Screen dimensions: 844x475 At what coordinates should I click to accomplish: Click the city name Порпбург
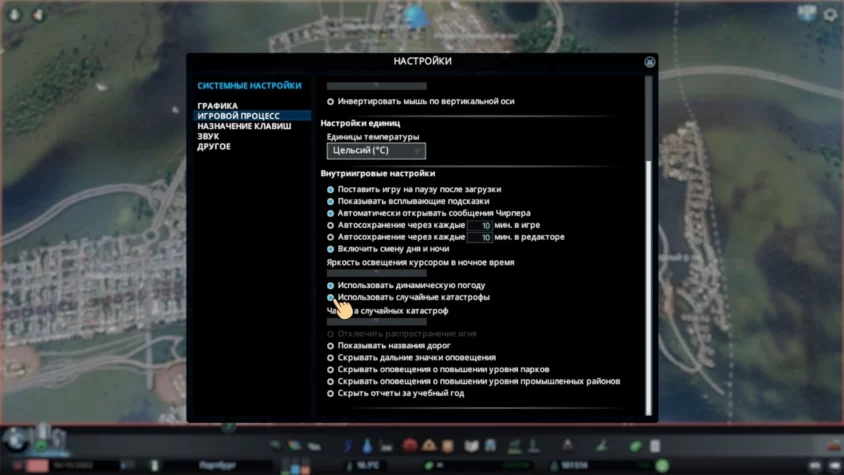pyautogui.click(x=217, y=465)
